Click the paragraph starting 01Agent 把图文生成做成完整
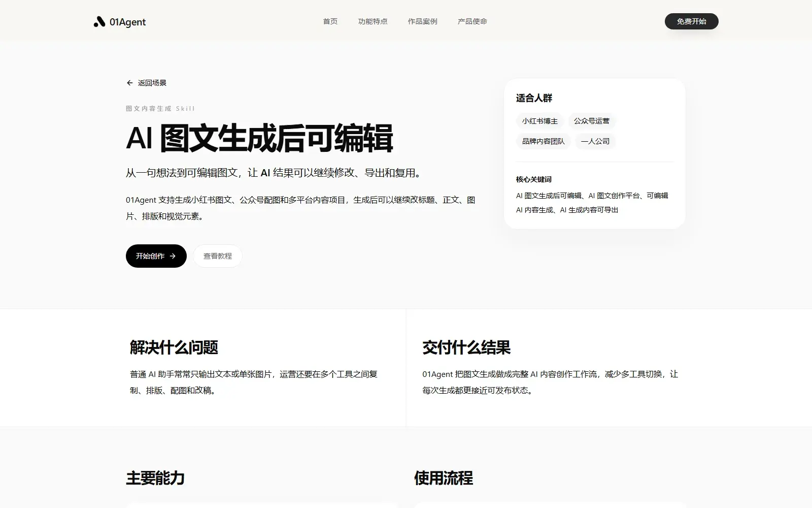Screen dimensions: 812x508 pos(550,382)
